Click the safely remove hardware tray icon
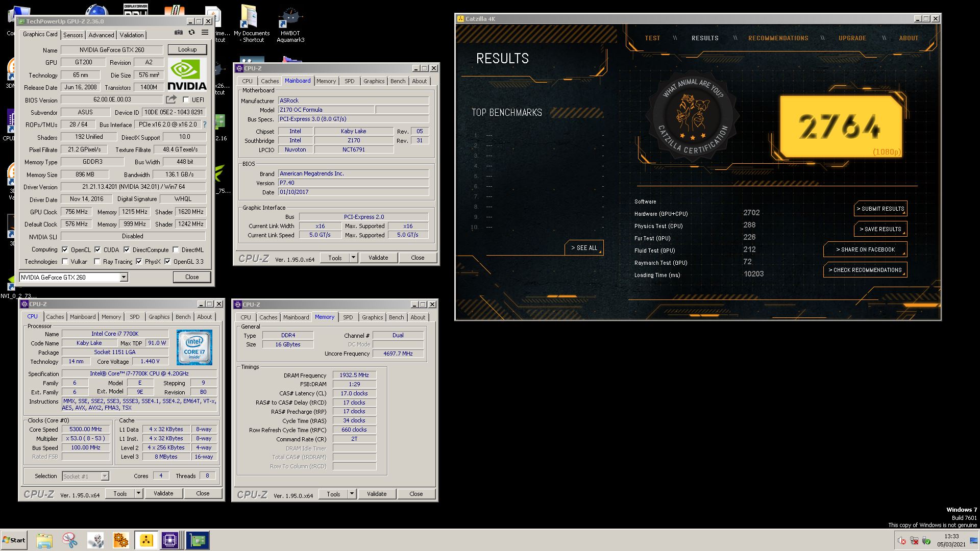The height and width of the screenshot is (551, 980). coord(926,541)
